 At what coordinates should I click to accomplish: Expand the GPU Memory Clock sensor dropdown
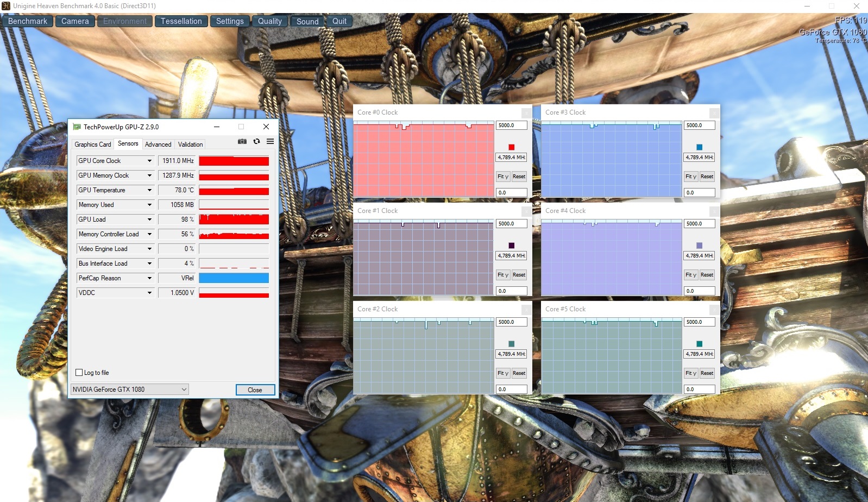coord(149,175)
